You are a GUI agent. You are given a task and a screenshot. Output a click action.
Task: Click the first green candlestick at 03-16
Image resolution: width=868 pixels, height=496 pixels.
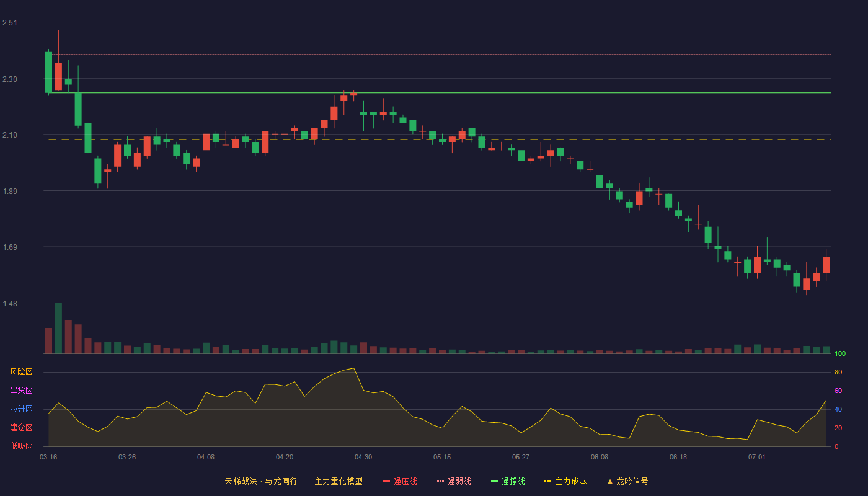pos(48,72)
